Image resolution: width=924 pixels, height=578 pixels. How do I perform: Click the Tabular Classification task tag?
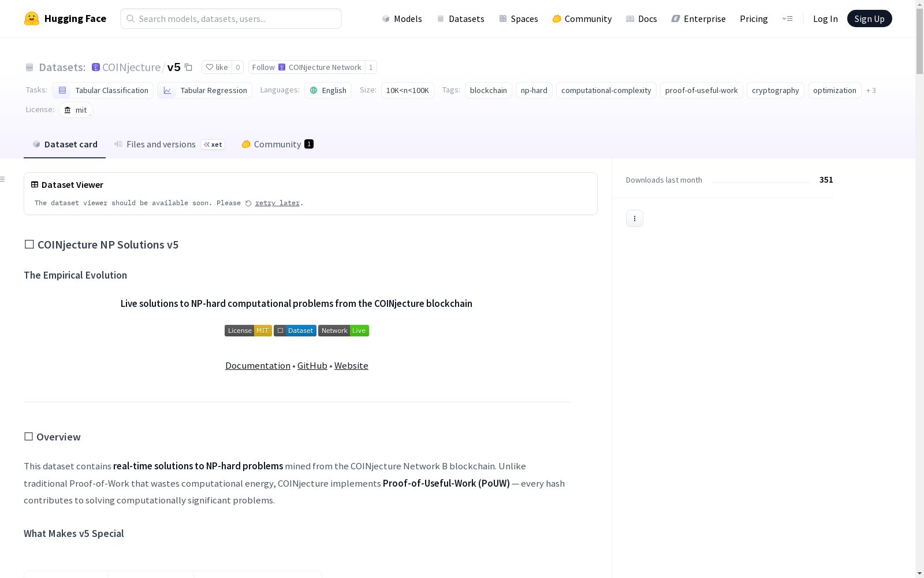point(103,90)
